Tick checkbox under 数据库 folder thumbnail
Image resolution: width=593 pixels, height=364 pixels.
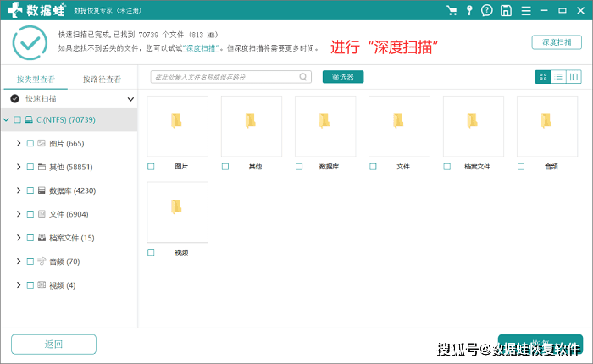(x=299, y=166)
